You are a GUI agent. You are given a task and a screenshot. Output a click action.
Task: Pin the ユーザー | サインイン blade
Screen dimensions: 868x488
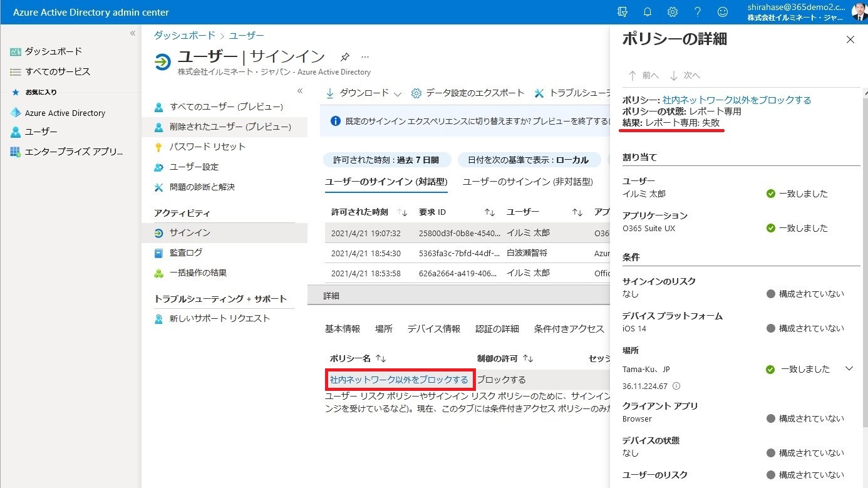344,57
